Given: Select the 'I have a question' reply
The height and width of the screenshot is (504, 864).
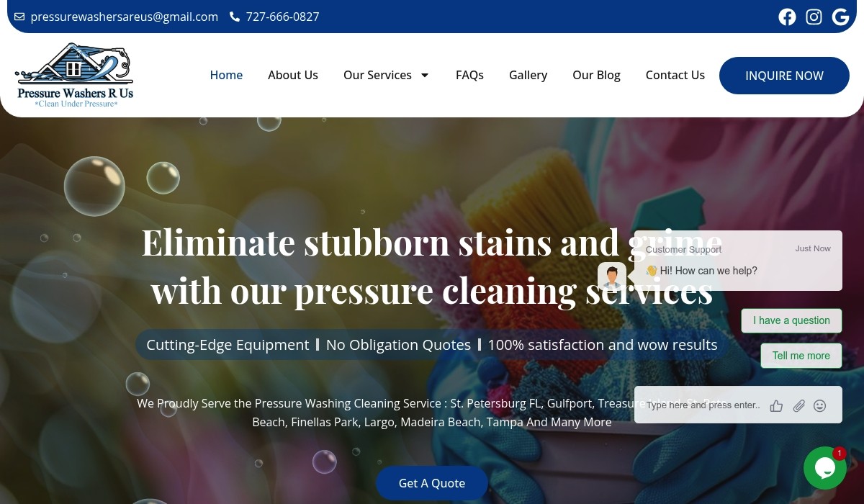Looking at the screenshot, I should tap(791, 320).
